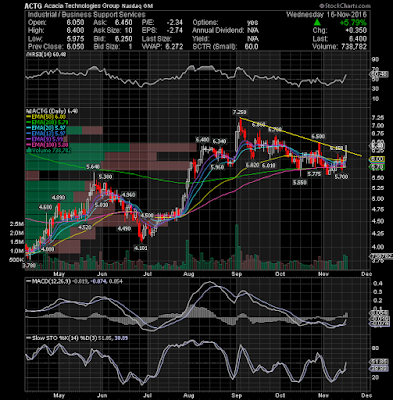Click the 5.700 price label in November

click(x=341, y=177)
